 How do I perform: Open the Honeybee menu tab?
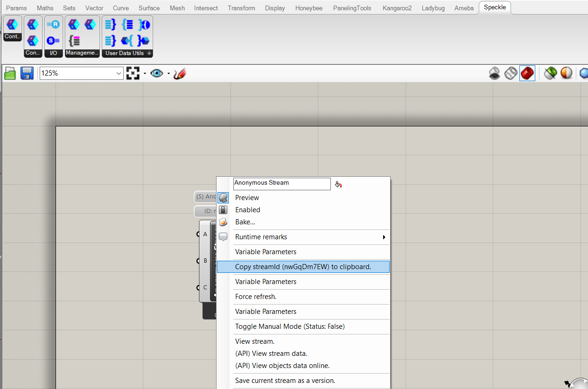[308, 7]
